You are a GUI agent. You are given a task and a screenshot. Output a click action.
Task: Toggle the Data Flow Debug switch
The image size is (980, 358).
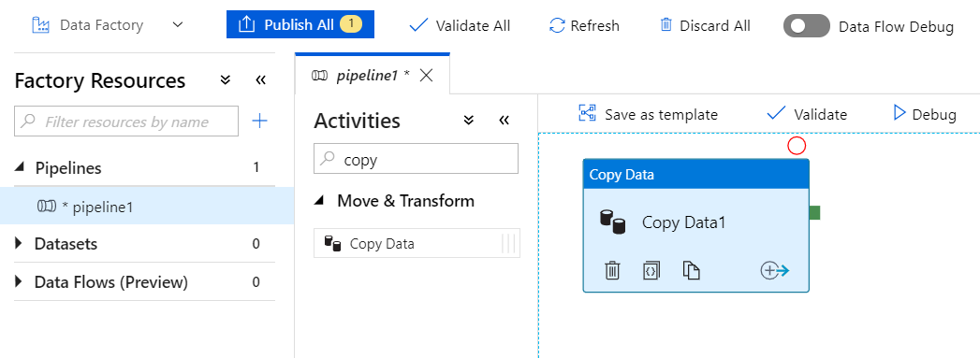click(x=806, y=26)
